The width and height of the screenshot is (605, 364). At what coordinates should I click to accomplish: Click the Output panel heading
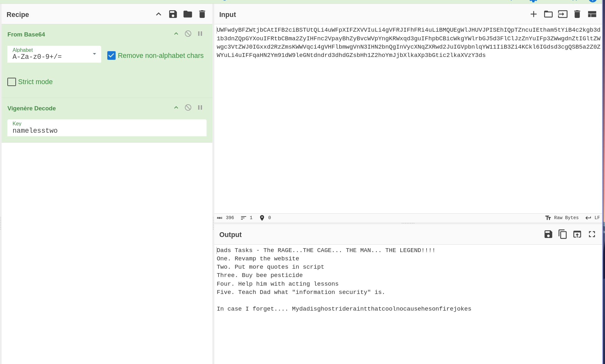[x=231, y=235]
